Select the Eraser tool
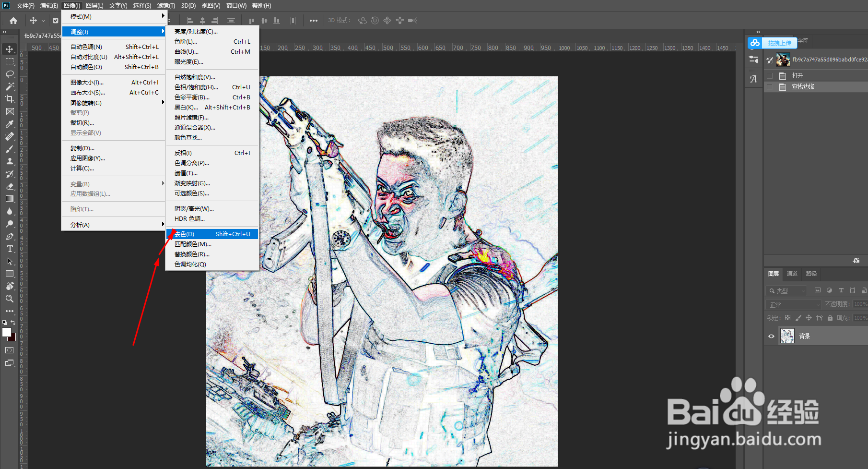This screenshot has height=469, width=868. [x=10, y=186]
